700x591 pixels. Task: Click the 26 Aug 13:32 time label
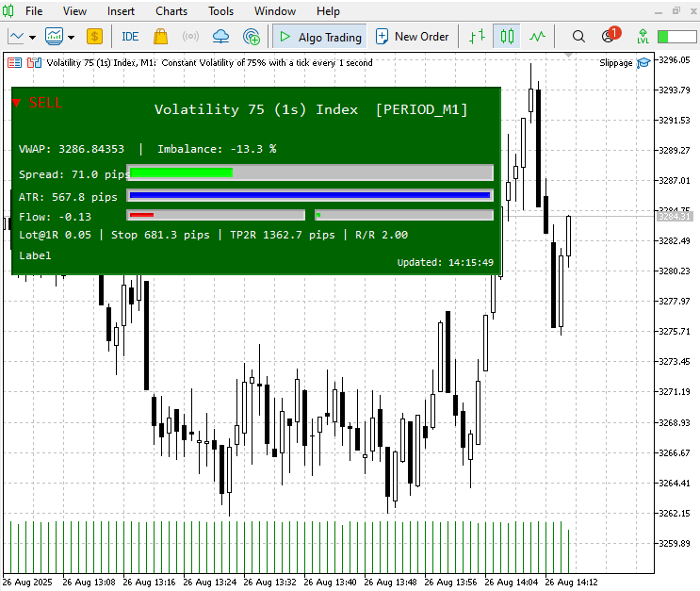(269, 583)
